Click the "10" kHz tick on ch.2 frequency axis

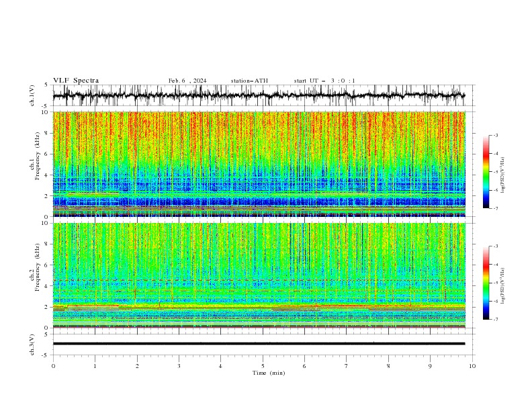(45, 223)
